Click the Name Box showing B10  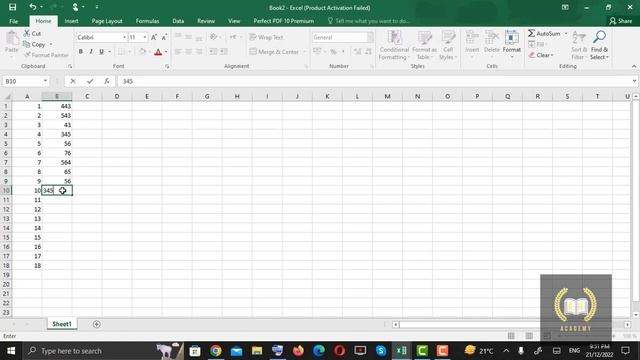click(22, 81)
